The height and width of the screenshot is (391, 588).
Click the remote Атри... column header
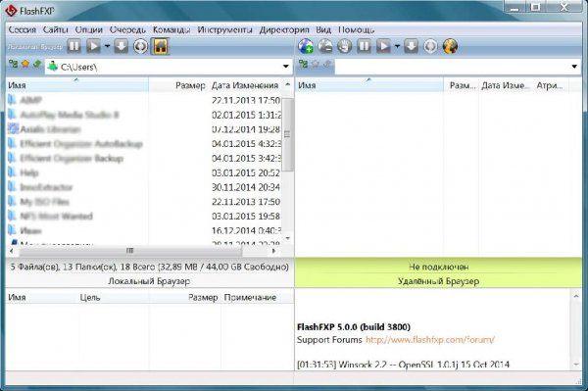[550, 85]
